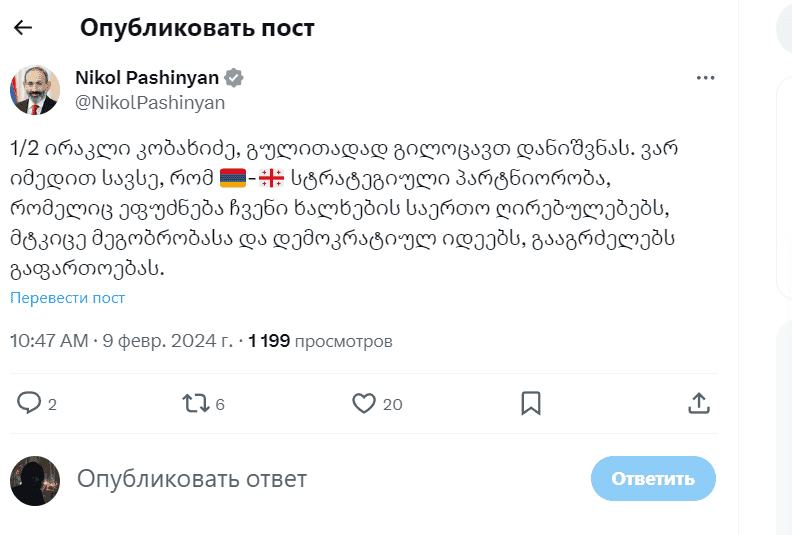The width and height of the screenshot is (792, 535).
Task: Click the 'Ответить' button
Action: click(x=653, y=478)
